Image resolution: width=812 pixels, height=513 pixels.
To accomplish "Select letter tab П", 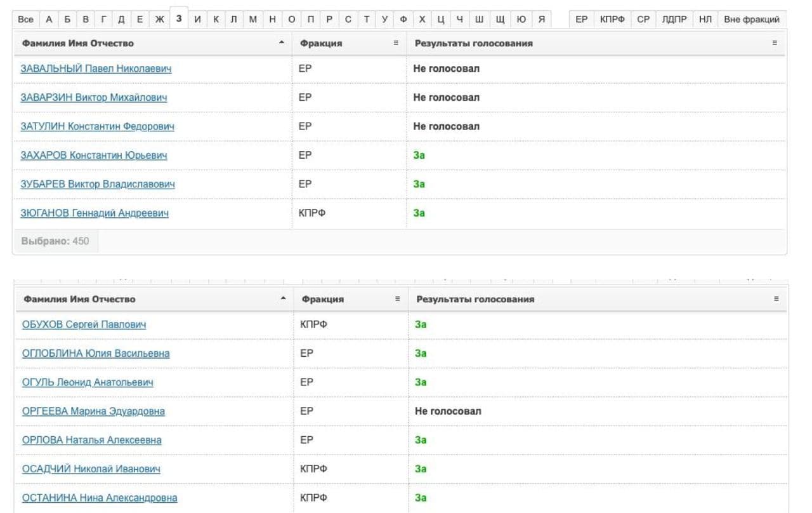I will 310,20.
